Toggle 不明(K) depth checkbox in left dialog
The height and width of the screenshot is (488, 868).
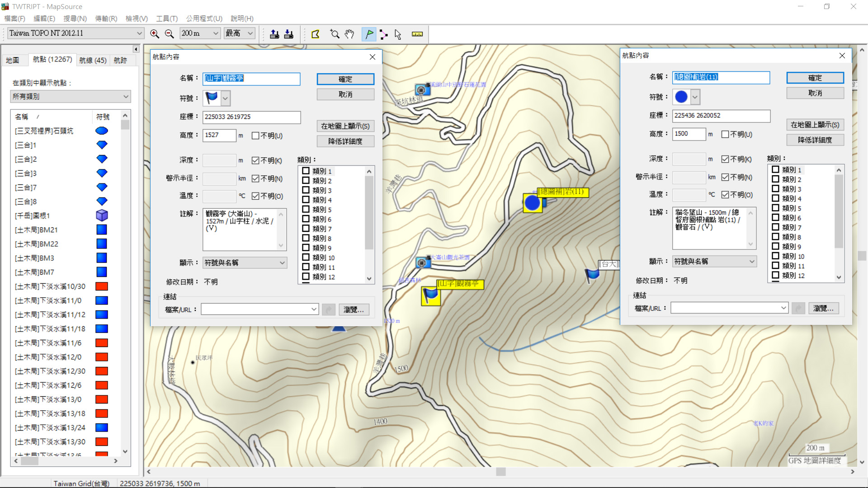pos(255,160)
